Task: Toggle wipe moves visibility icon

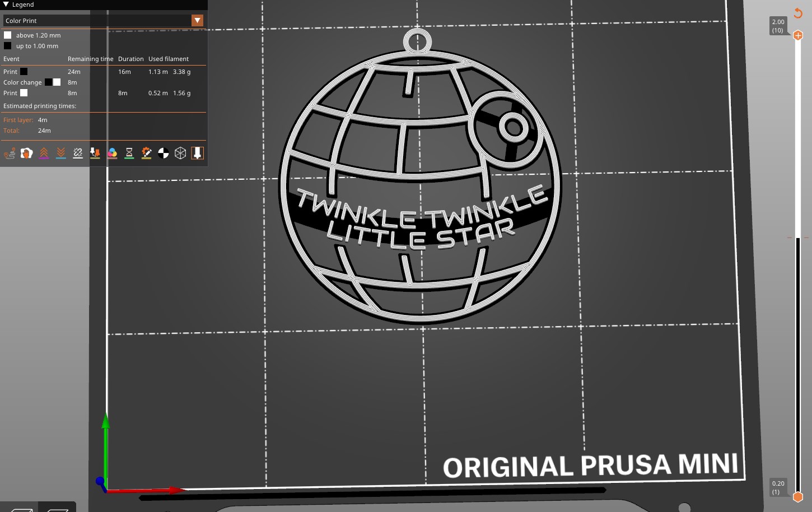Action: click(27, 153)
